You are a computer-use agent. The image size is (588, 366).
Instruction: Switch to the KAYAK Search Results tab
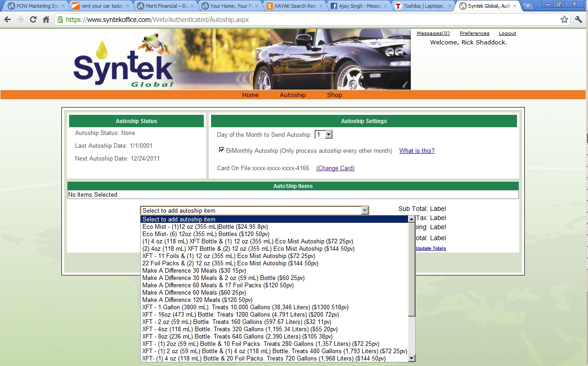294,6
